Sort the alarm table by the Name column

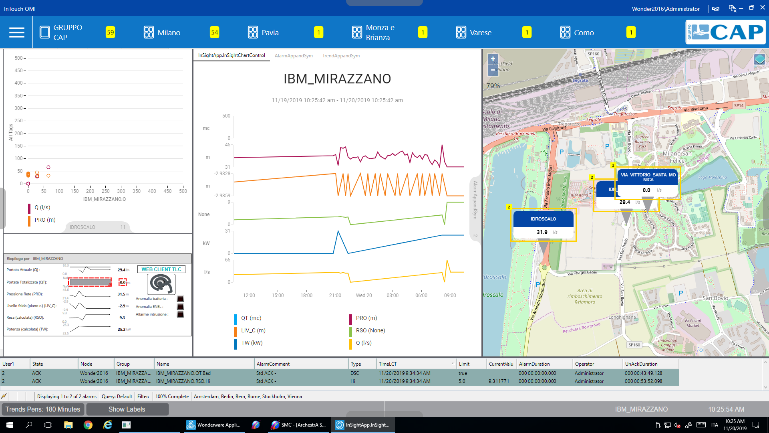205,364
